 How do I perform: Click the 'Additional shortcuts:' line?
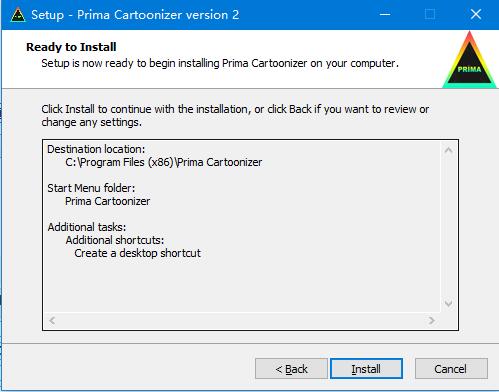[x=115, y=240]
